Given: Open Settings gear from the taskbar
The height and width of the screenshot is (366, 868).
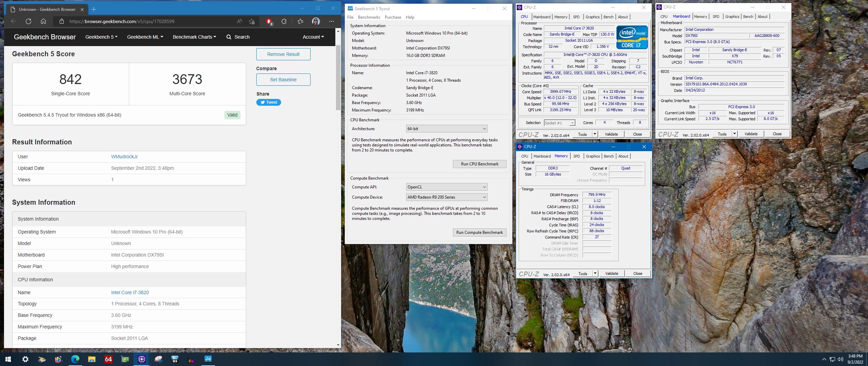Looking at the screenshot, I should 25,359.
